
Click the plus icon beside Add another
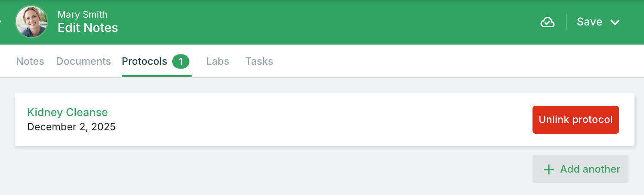548,169
